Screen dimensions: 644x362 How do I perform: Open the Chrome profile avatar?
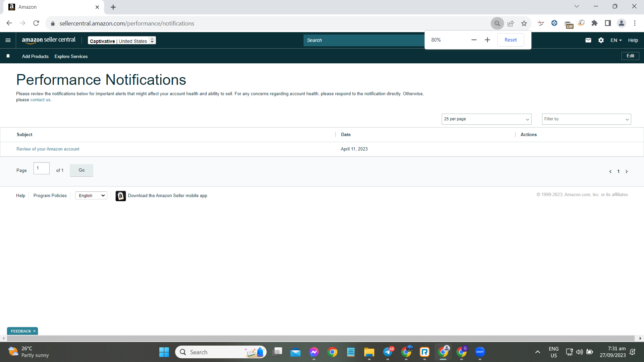pos(622,23)
